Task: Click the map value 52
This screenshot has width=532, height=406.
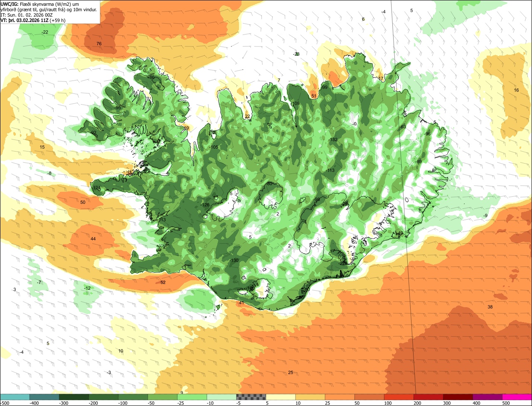Action: coord(163,282)
